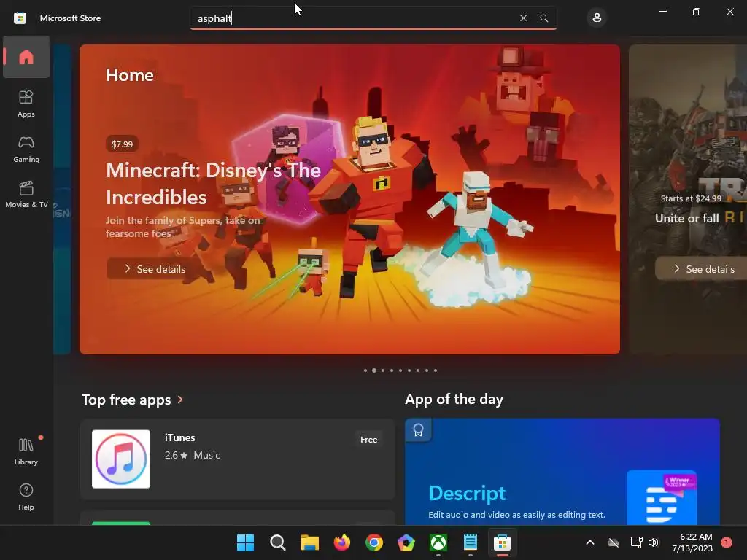The image size is (747, 560).
Task: Open the OneDrive tray icon
Action: [x=614, y=542]
